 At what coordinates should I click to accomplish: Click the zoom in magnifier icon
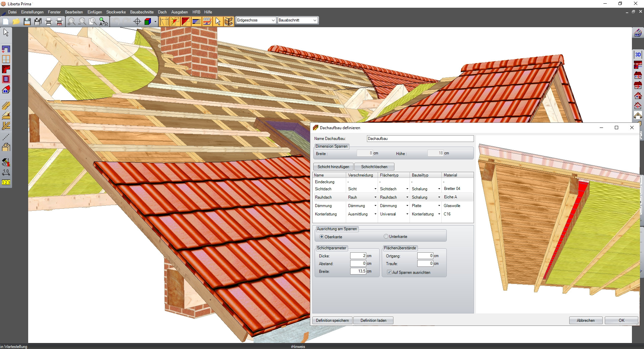click(71, 22)
